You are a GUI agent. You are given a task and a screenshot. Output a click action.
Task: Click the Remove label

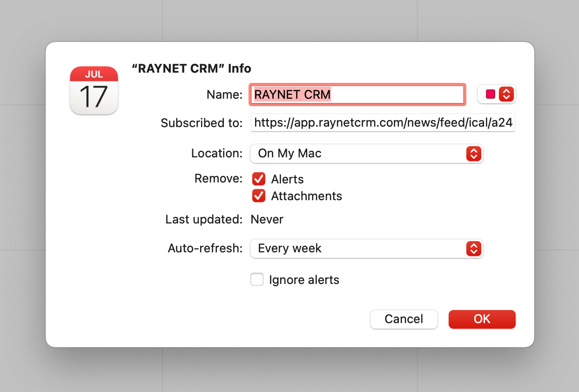(219, 179)
